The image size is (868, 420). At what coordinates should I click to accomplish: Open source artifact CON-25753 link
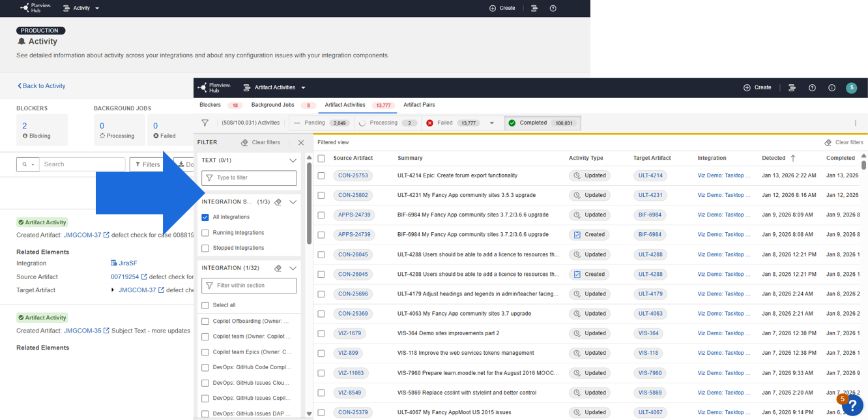click(353, 175)
